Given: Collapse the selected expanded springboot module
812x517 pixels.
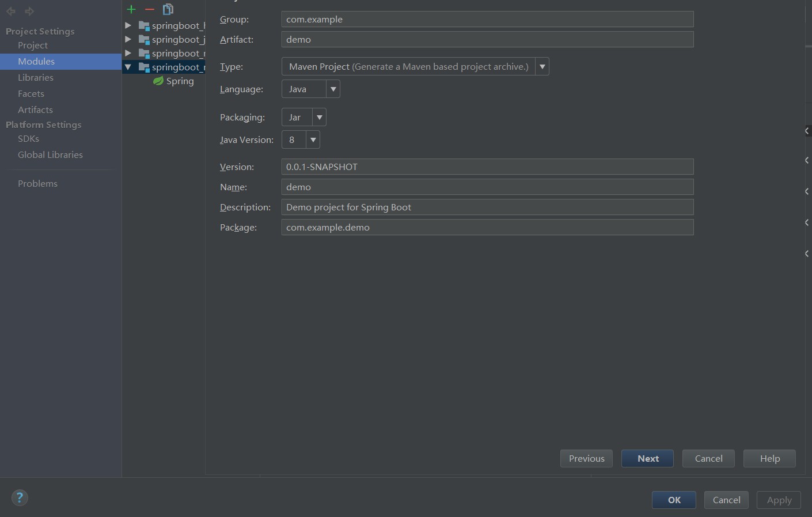Looking at the screenshot, I should point(128,67).
